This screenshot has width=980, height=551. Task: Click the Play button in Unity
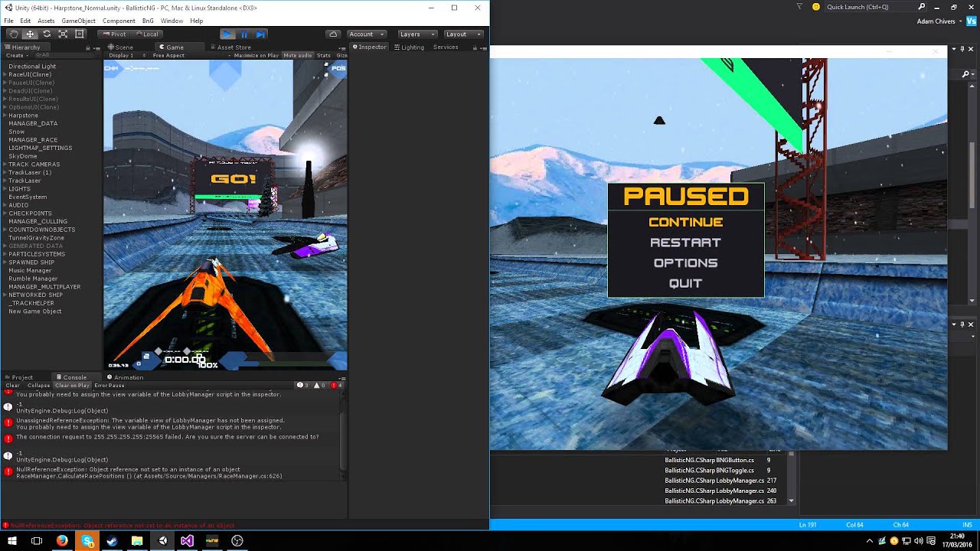click(227, 34)
